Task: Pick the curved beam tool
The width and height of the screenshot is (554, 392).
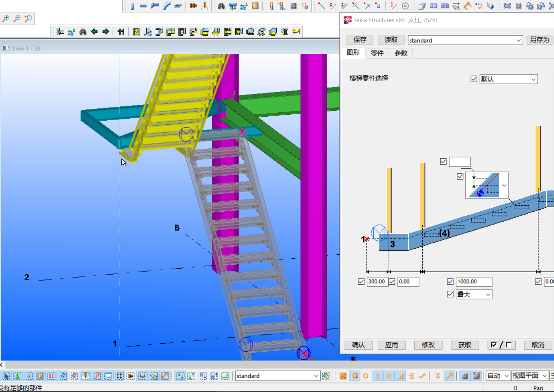Action: pos(166,6)
